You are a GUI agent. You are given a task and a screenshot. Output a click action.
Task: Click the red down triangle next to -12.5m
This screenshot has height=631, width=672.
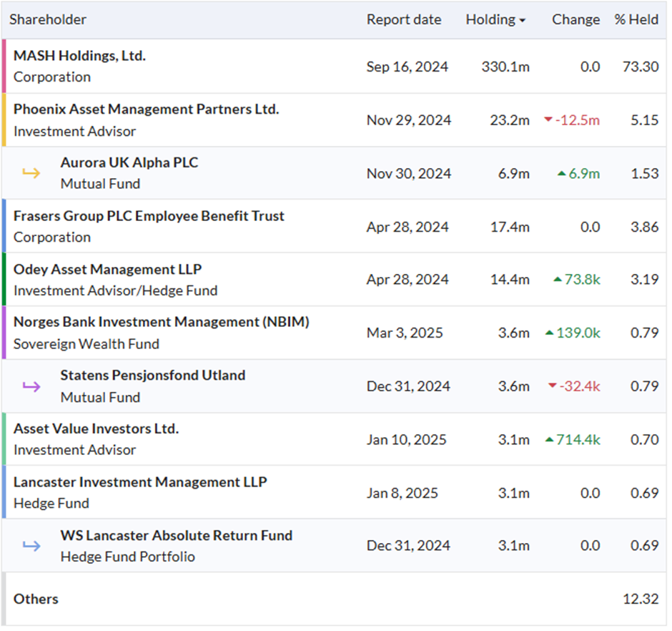(548, 119)
